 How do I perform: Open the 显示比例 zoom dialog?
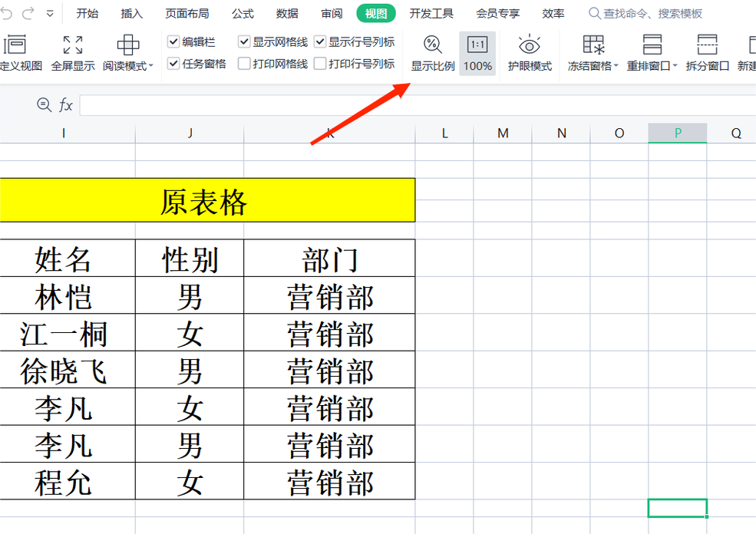432,53
